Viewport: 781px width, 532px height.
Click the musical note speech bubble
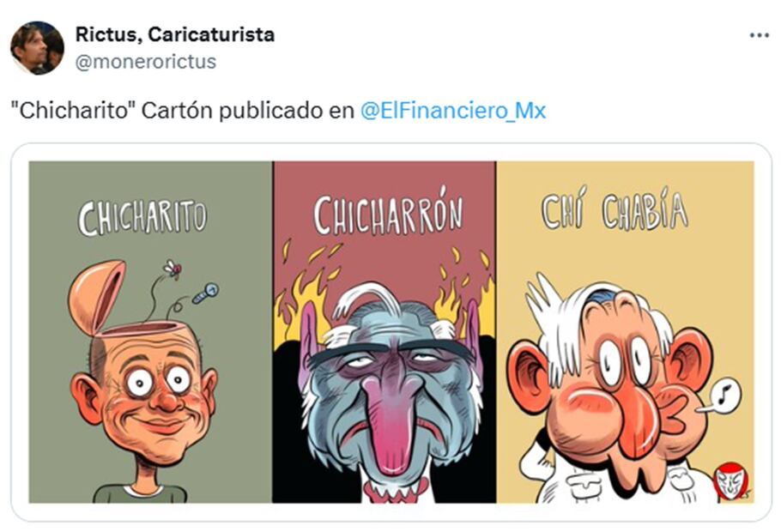click(x=725, y=394)
